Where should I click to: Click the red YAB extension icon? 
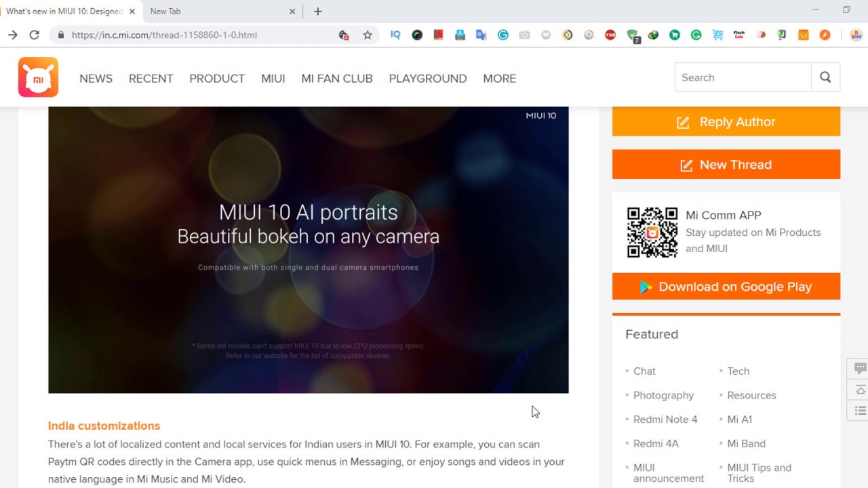click(x=610, y=35)
